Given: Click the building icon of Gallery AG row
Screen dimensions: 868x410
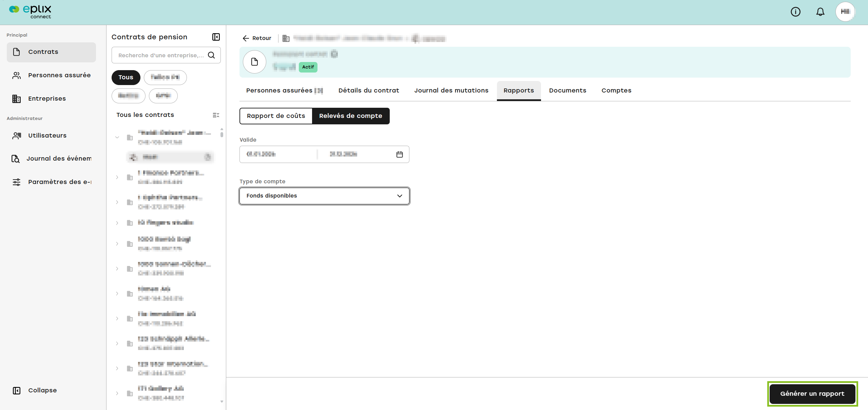Looking at the screenshot, I should [x=130, y=393].
